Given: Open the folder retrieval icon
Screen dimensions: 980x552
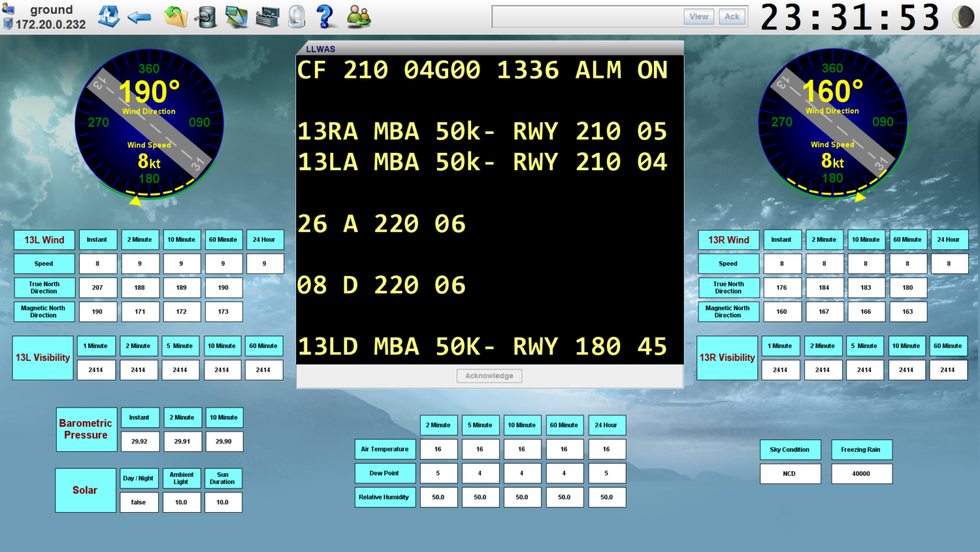Looking at the screenshot, I should pos(174,15).
